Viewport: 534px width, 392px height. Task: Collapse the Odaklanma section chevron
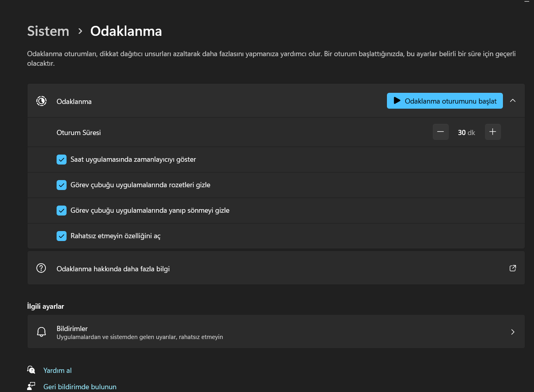click(x=513, y=101)
